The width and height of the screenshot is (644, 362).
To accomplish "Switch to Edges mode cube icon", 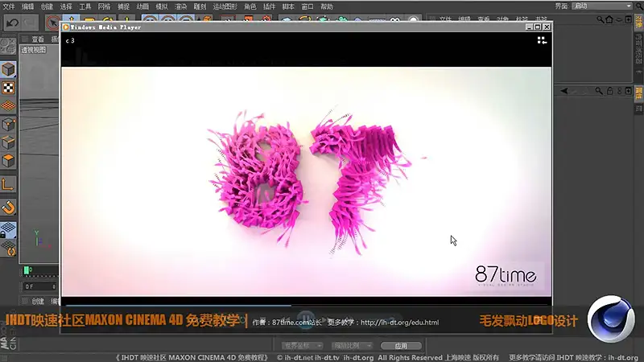I will 8,142.
